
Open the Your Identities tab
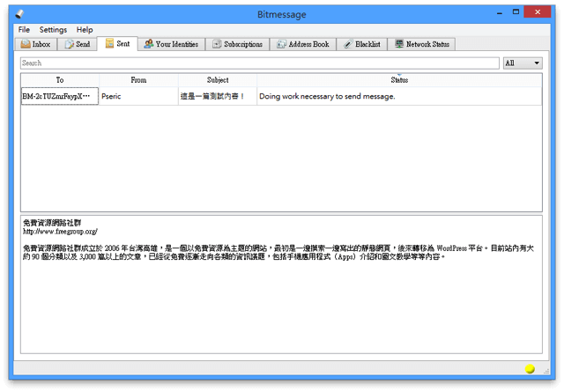point(172,44)
